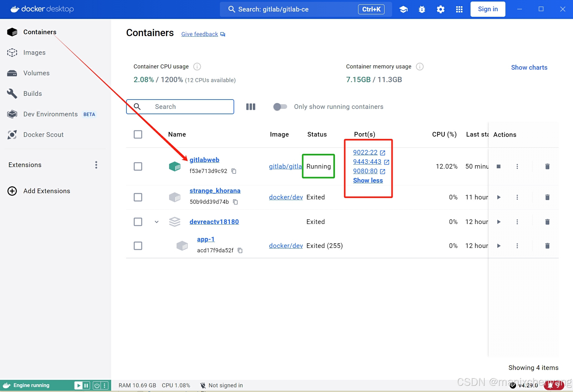The height and width of the screenshot is (392, 573).
Task: Click the Show charts link
Action: [x=529, y=68]
